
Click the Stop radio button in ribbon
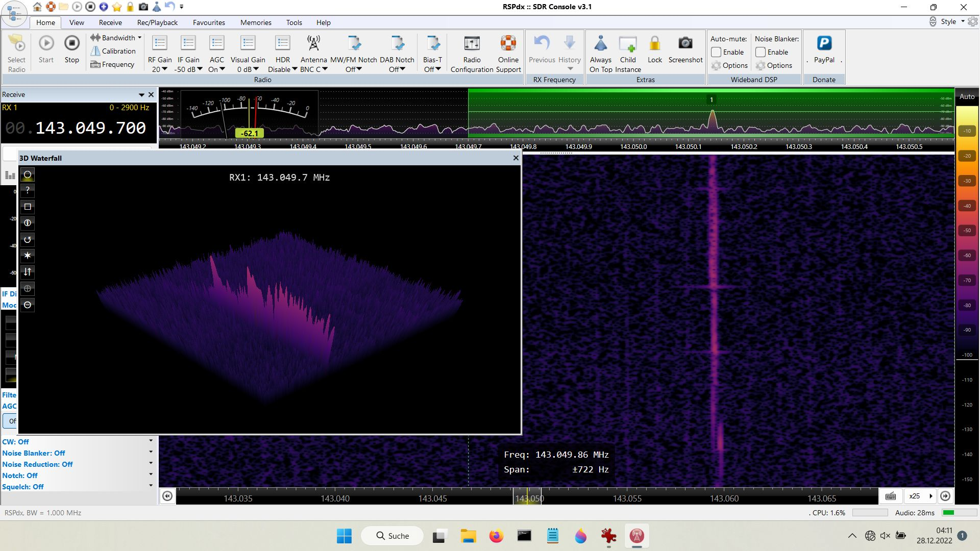72,49
